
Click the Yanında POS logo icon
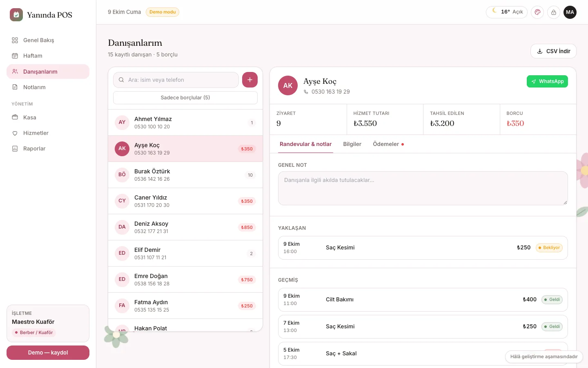(x=16, y=15)
